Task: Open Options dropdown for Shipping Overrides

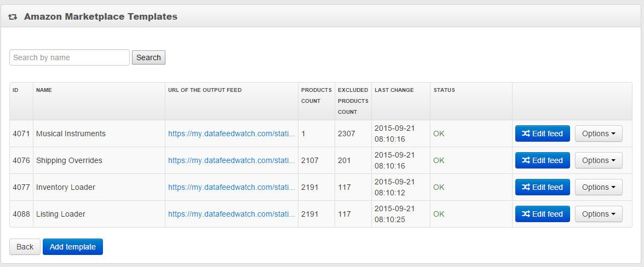Action: [599, 160]
